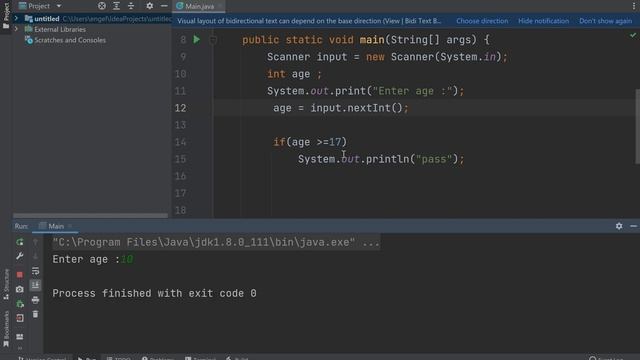Screen dimensions: 640x360
Task: Place cursor on 'age = input.nextInt();' line
Action: coord(340,108)
